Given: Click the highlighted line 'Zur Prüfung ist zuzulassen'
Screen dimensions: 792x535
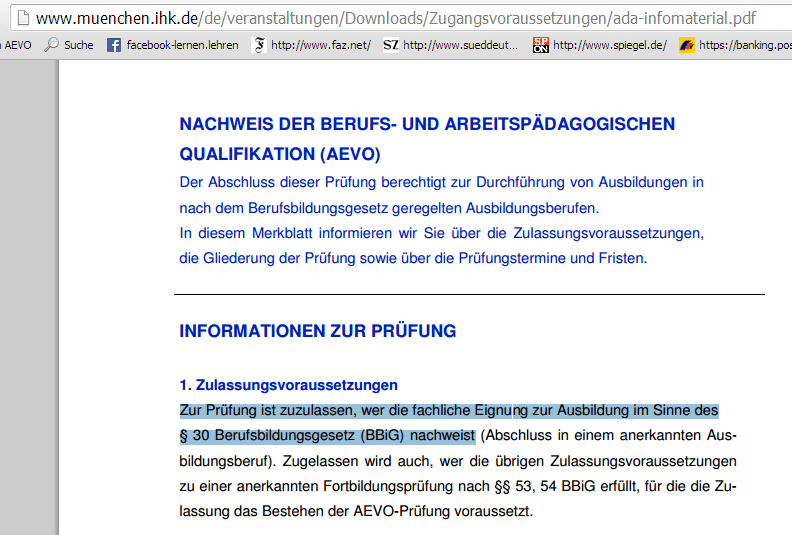Looking at the screenshot, I should tap(449, 410).
